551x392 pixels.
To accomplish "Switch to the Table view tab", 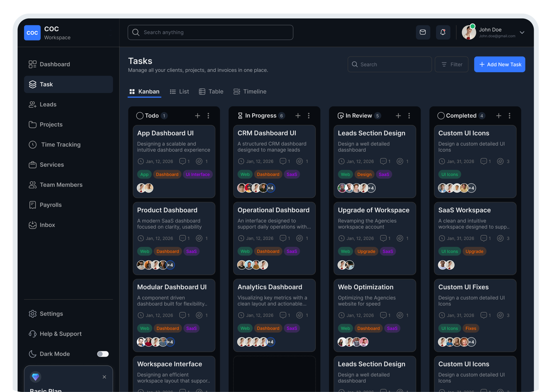I will [x=211, y=91].
